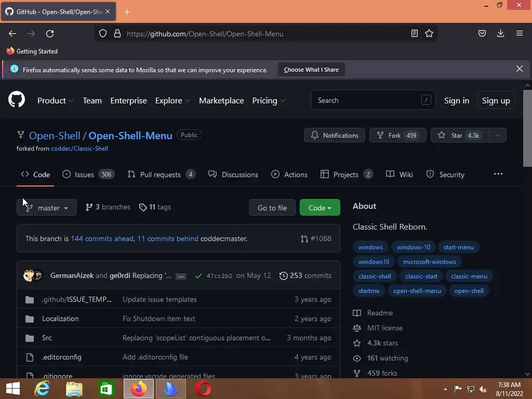
Task: Expand the master branch selector
Action: click(x=47, y=207)
